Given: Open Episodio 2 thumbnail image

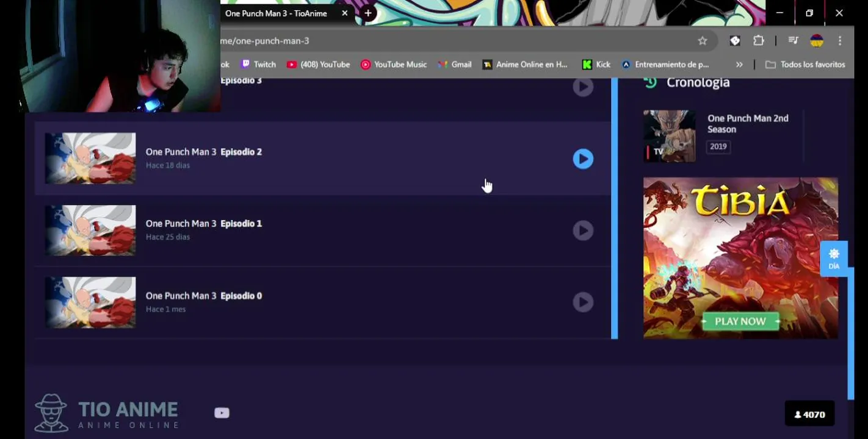Looking at the screenshot, I should coord(90,159).
